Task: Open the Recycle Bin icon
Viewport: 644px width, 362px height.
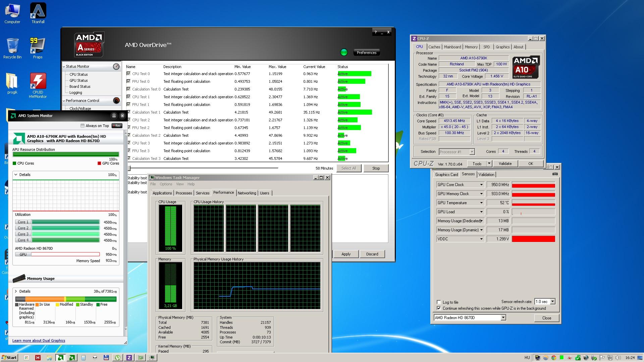Action: click(12, 48)
